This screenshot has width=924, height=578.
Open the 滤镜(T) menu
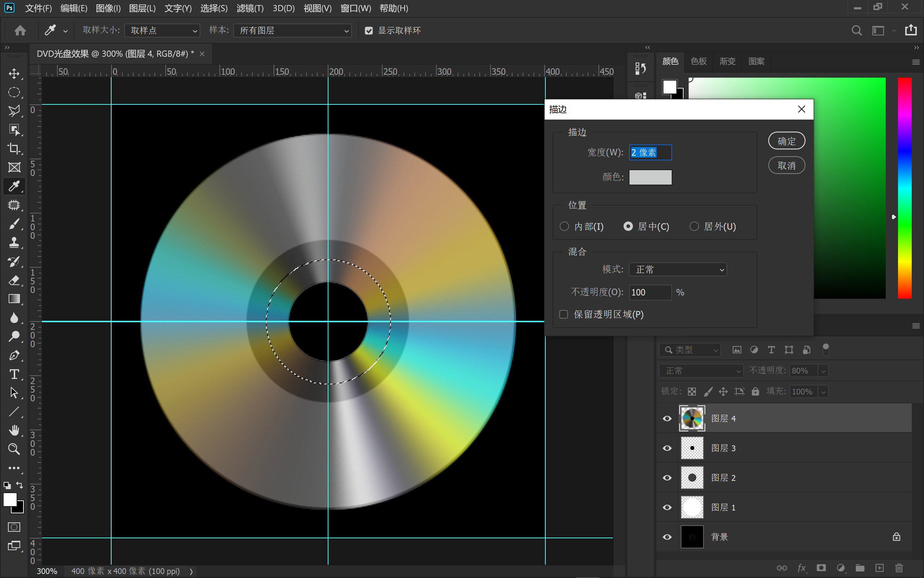coord(250,8)
